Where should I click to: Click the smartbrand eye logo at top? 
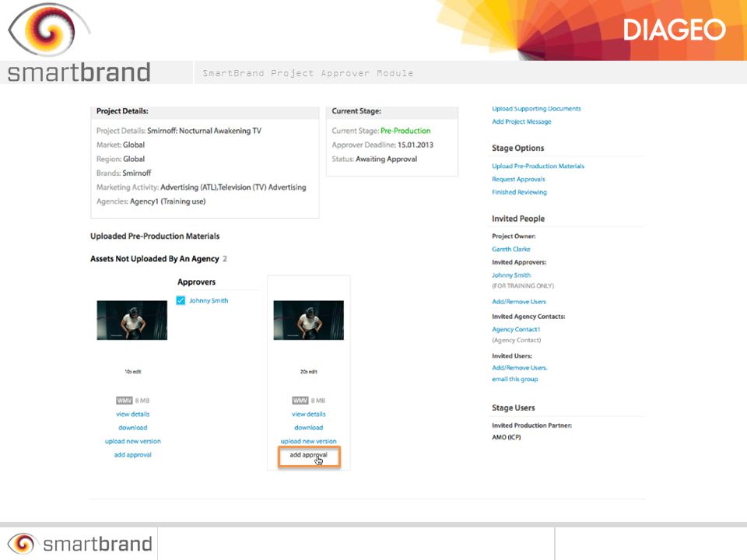pyautogui.click(x=48, y=30)
